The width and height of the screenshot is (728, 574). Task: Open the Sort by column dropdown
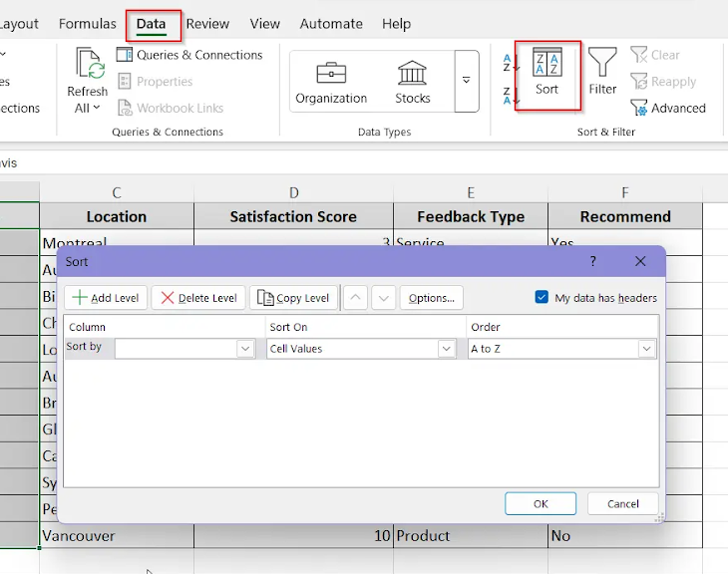point(245,349)
